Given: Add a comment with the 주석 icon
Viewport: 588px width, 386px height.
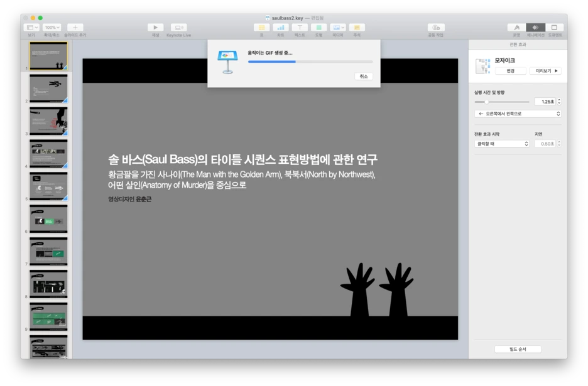Looking at the screenshot, I should click(x=357, y=27).
